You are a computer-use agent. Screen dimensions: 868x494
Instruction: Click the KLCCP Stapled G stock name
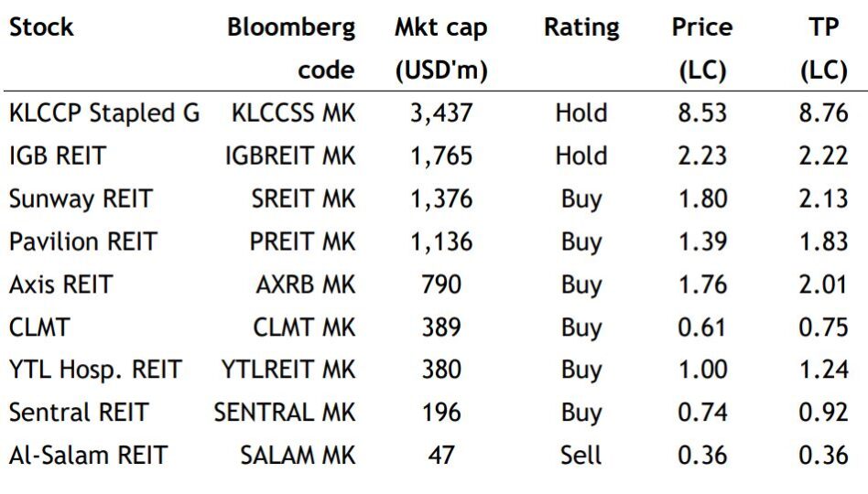pyautogui.click(x=104, y=113)
